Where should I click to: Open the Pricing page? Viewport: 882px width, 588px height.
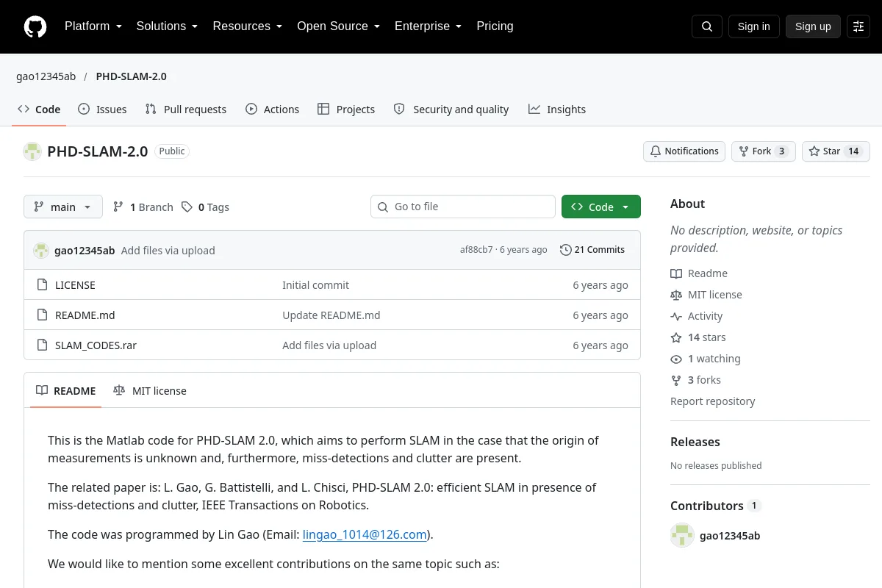[x=495, y=26]
